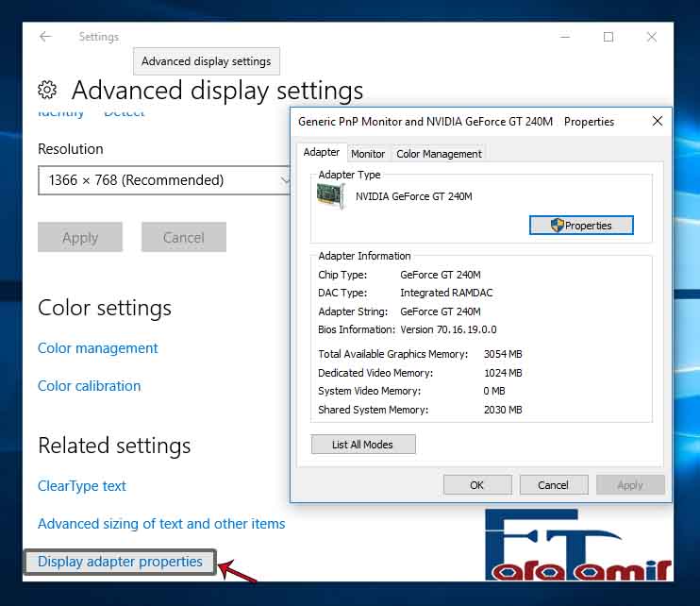Select the '1024 MB' dedicated video memory value

pos(503,373)
